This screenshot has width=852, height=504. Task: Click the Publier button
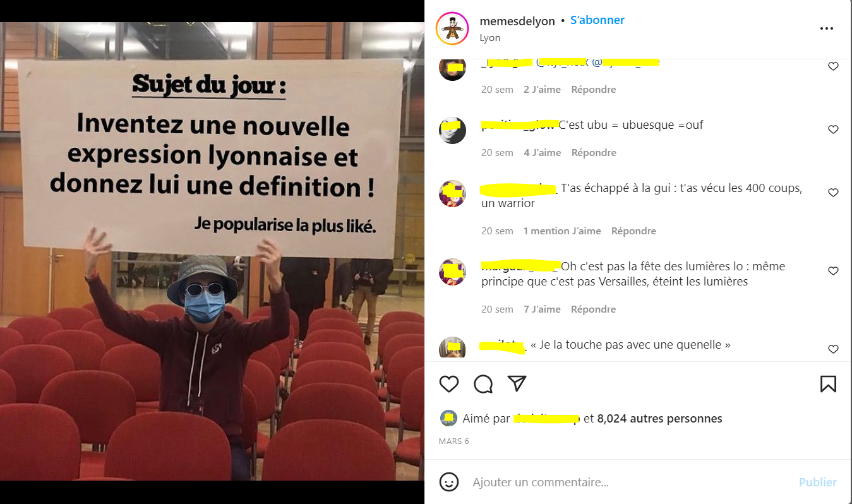click(817, 482)
